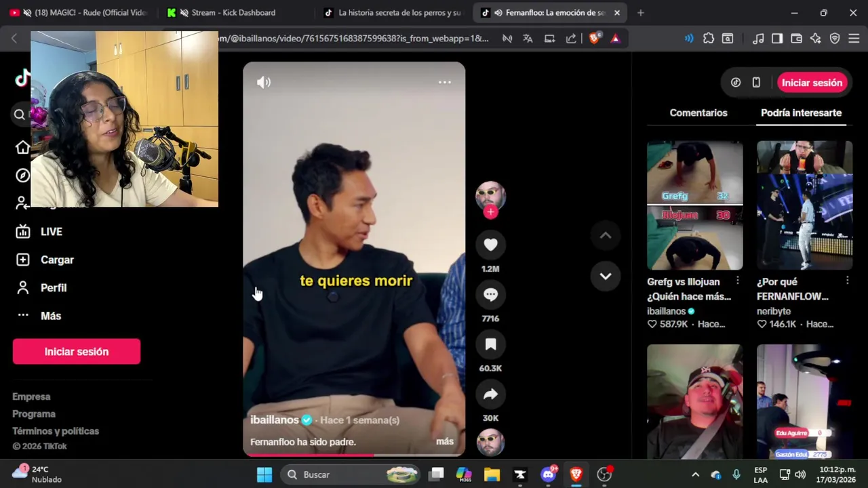Open the creator's avatar beside the video

tap(490, 196)
